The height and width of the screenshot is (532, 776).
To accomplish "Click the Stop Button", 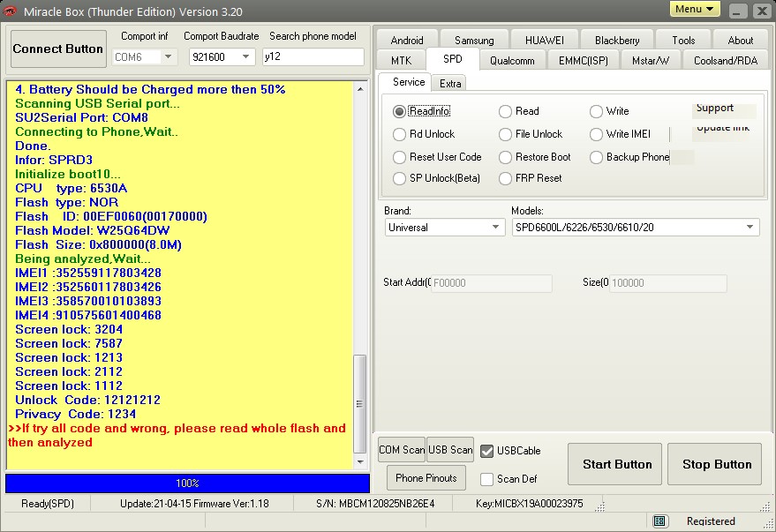I will click(x=714, y=464).
